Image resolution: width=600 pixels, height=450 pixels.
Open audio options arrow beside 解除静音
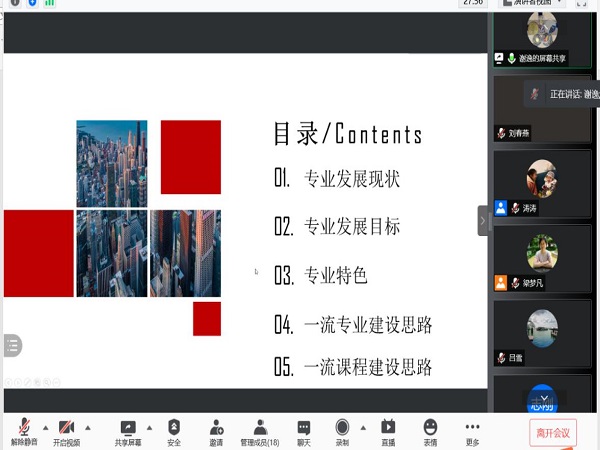tap(46, 427)
